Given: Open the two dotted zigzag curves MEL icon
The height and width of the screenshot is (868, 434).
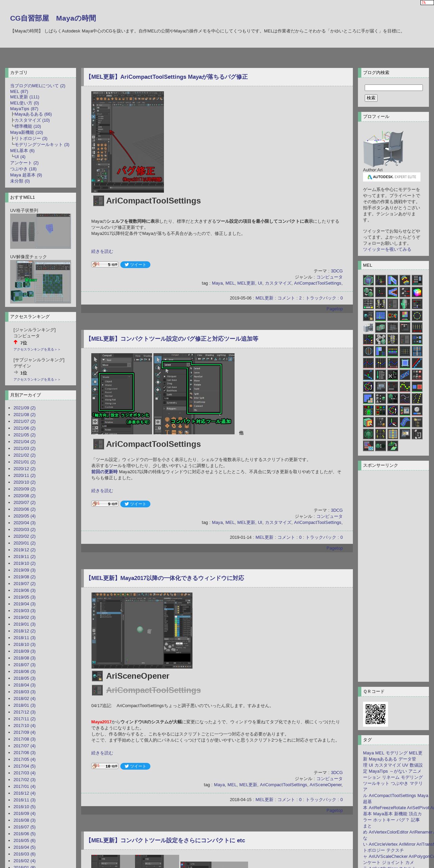Looking at the screenshot, I should coord(417,399).
